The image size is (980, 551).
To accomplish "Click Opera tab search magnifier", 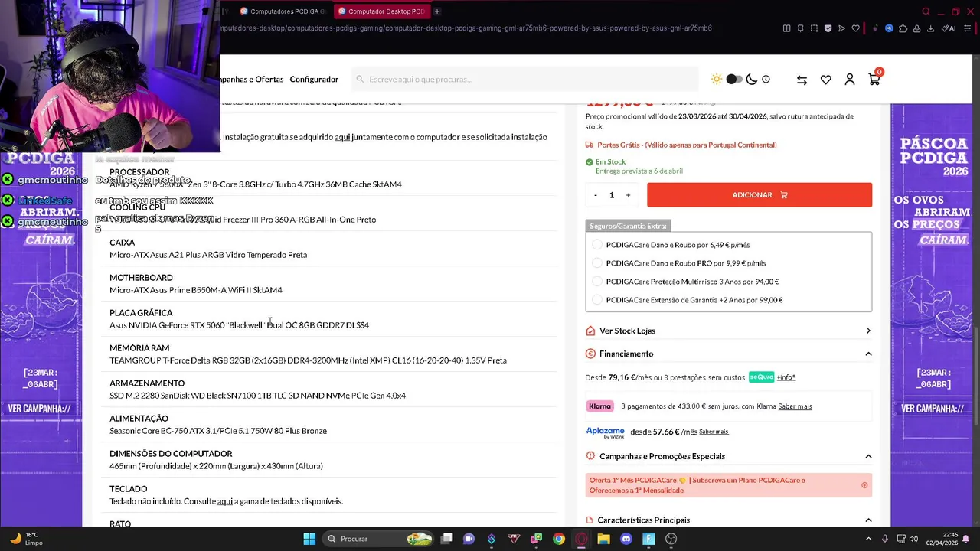I will pyautogui.click(x=926, y=11).
